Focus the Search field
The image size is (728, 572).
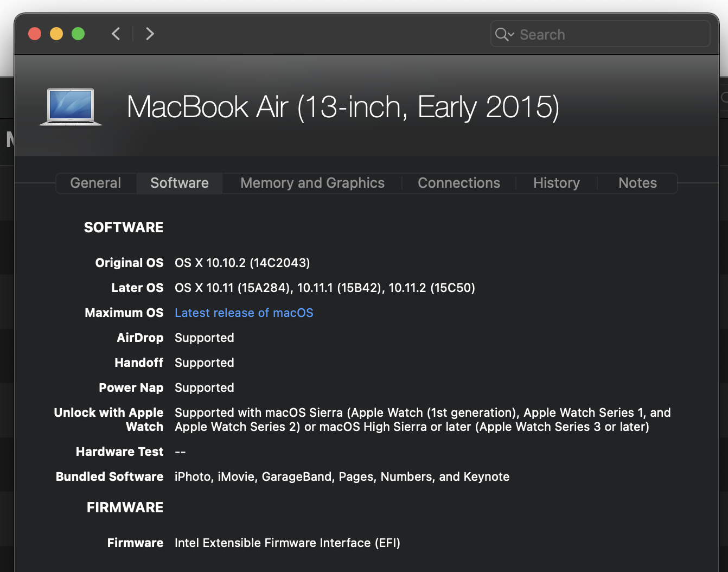tap(600, 34)
